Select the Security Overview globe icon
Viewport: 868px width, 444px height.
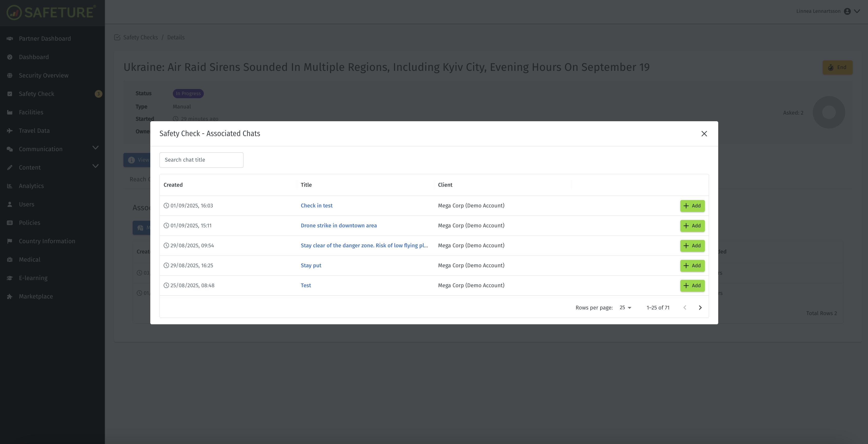(10, 75)
